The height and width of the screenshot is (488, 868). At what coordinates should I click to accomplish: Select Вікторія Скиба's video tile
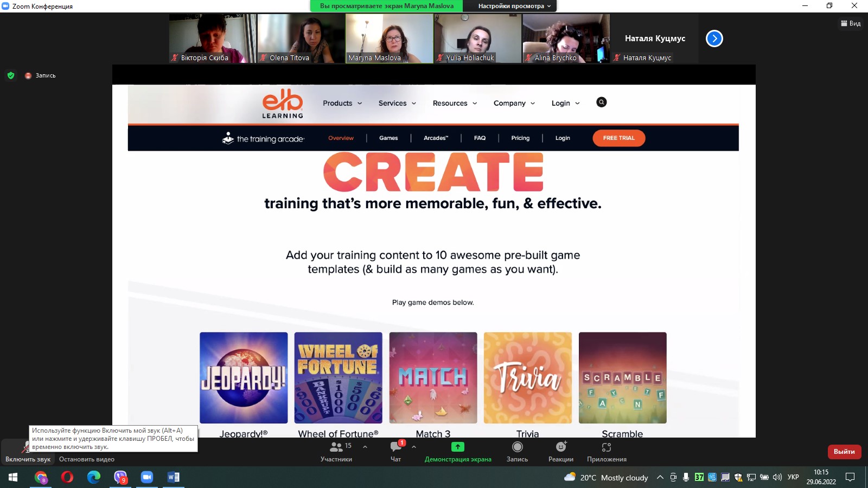[213, 38]
